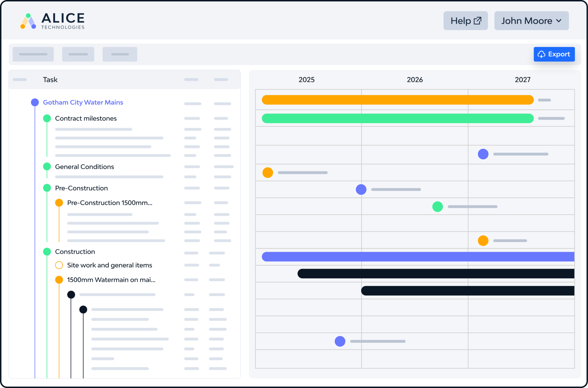
Task: Toggle the black node marker under 1500mm Watermain
Action: [x=71, y=294]
